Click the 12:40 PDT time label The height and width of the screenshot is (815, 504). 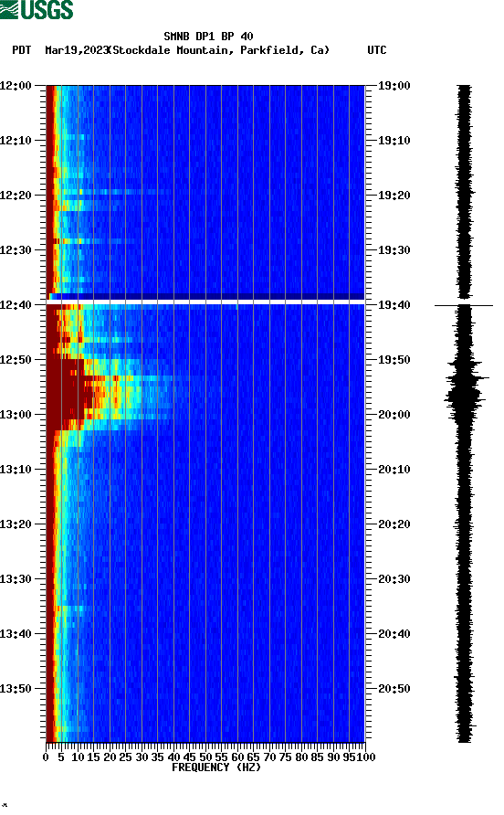coord(16,305)
